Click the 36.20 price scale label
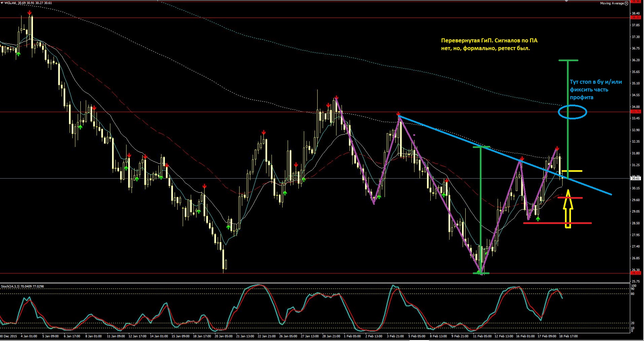The image size is (644, 341). [x=636, y=60]
